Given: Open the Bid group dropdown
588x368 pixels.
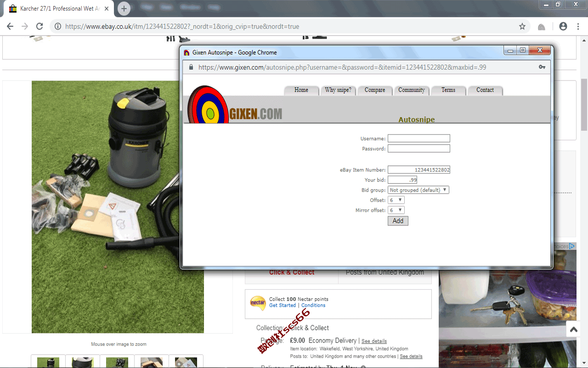Looking at the screenshot, I should pos(418,190).
